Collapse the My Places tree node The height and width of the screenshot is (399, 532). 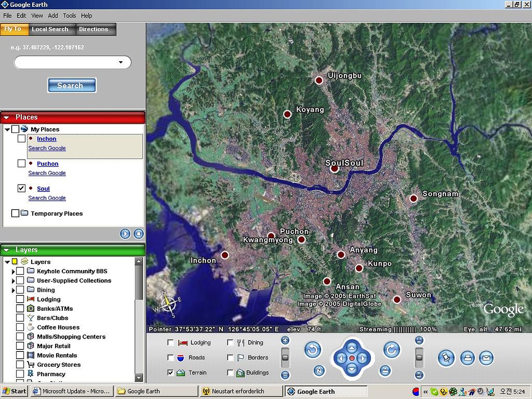pos(7,129)
